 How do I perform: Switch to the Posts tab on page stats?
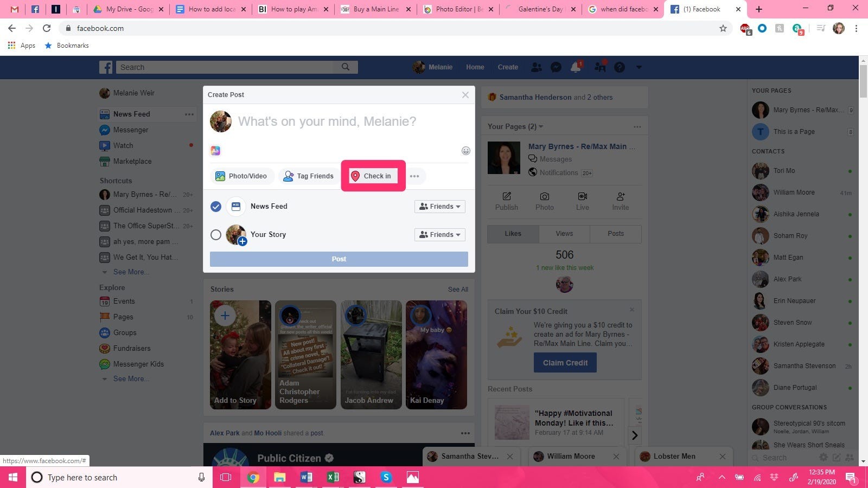pos(616,234)
